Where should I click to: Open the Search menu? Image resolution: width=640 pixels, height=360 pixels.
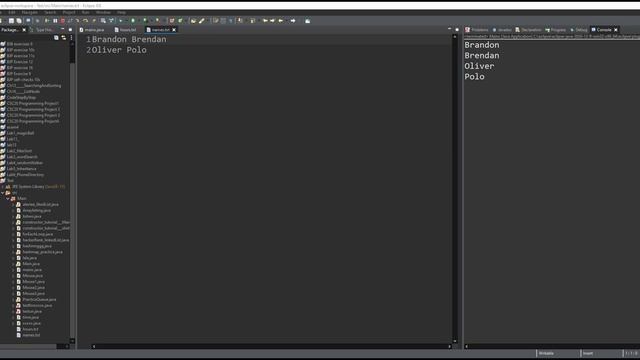click(x=50, y=12)
